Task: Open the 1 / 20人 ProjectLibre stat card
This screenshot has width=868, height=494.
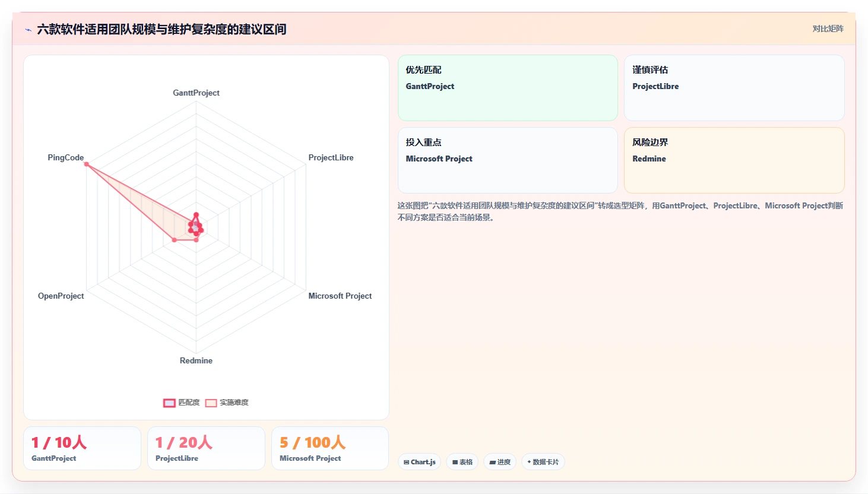Action: click(x=206, y=448)
